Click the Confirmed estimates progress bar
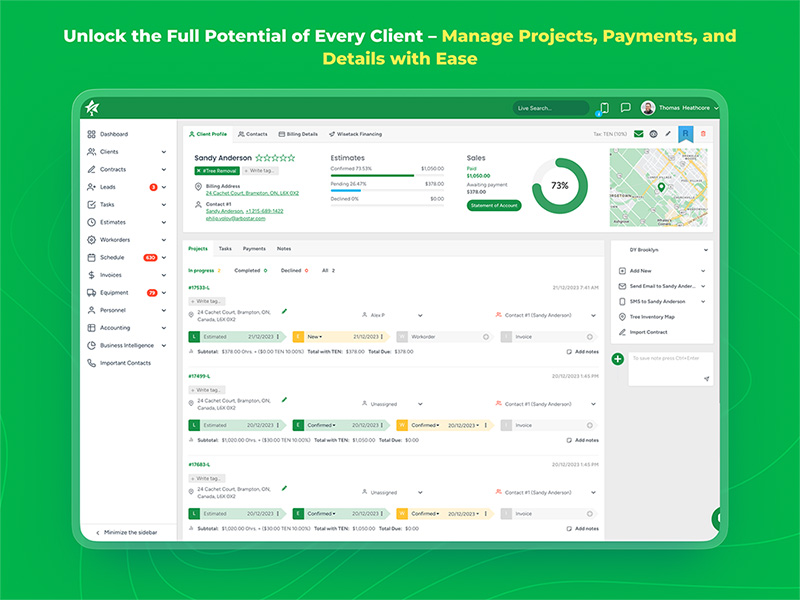 pyautogui.click(x=387, y=176)
